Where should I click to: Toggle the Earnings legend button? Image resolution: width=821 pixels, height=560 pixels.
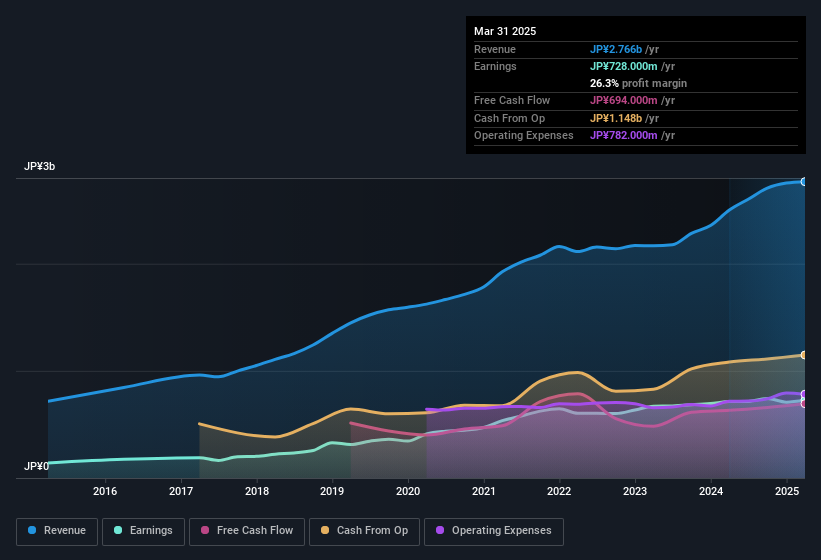[x=143, y=531]
